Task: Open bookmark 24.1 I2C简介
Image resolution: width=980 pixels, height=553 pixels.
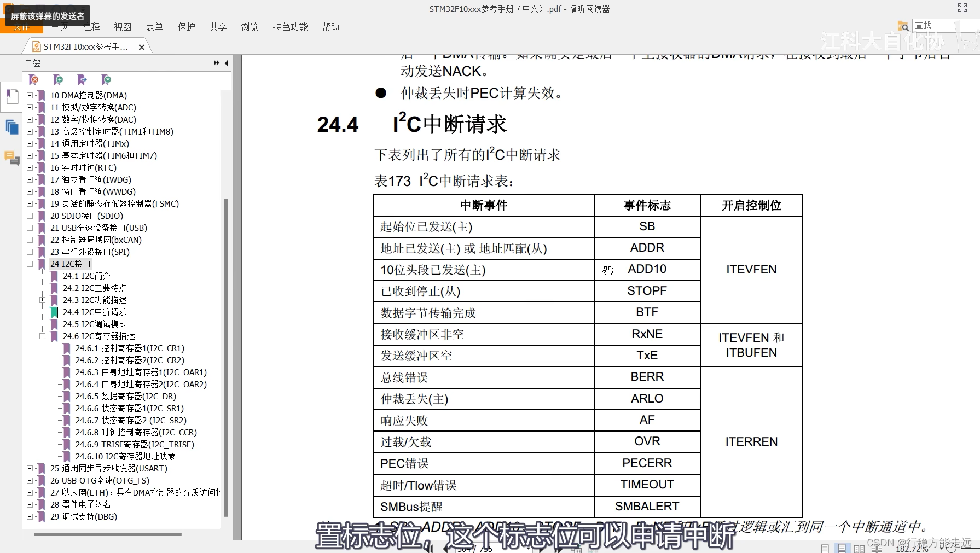Action: click(x=86, y=276)
